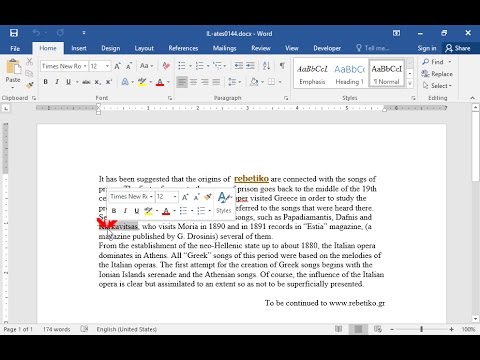Sort the selected paragraphs alphabetically

click(x=266, y=66)
